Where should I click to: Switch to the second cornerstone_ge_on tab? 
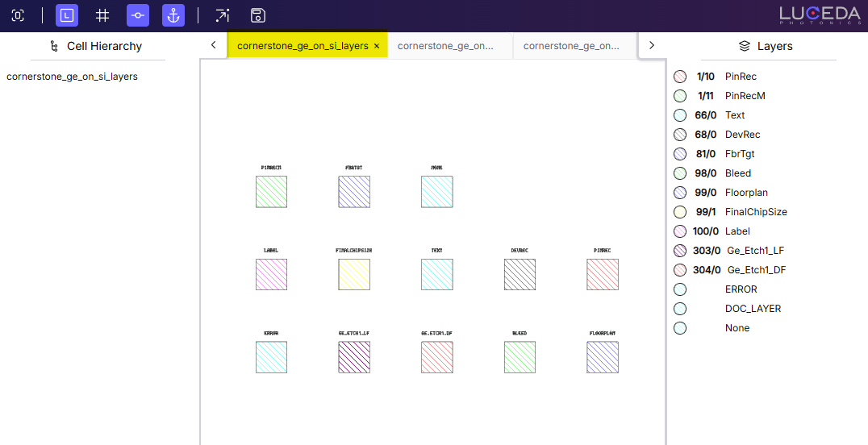click(x=445, y=47)
